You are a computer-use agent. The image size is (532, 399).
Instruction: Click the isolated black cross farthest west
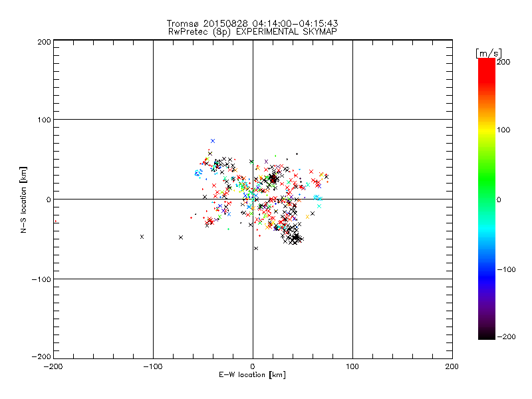[142, 237]
